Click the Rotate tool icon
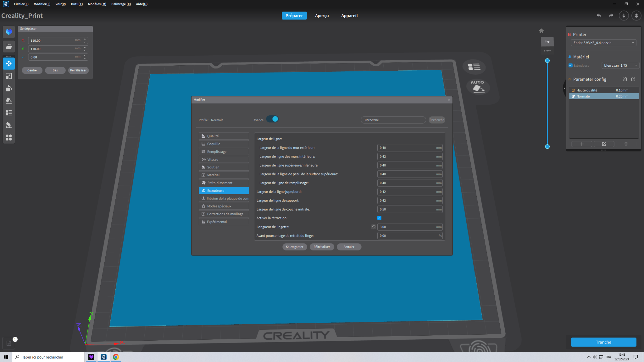644x362 pixels. tap(9, 88)
